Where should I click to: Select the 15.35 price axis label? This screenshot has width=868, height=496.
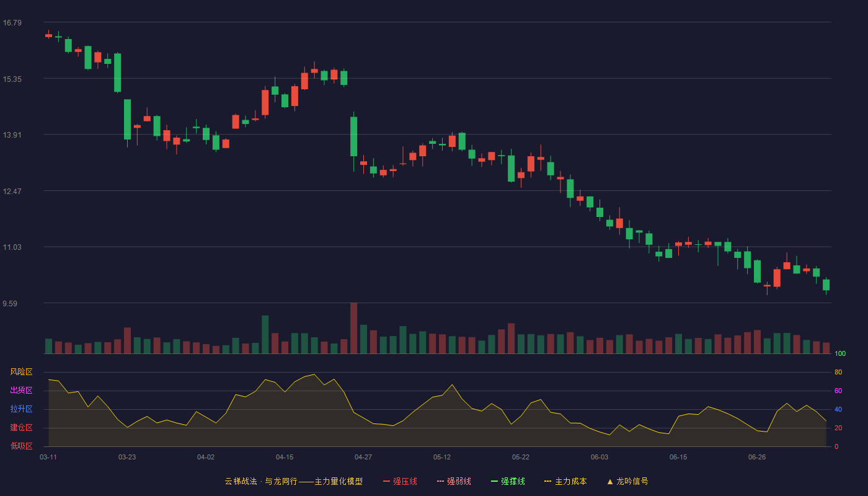[x=12, y=79]
